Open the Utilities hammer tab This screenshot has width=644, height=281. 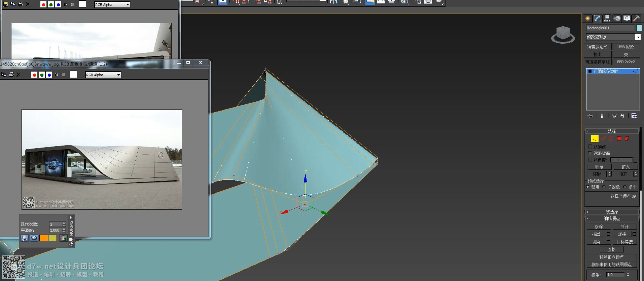click(x=636, y=18)
